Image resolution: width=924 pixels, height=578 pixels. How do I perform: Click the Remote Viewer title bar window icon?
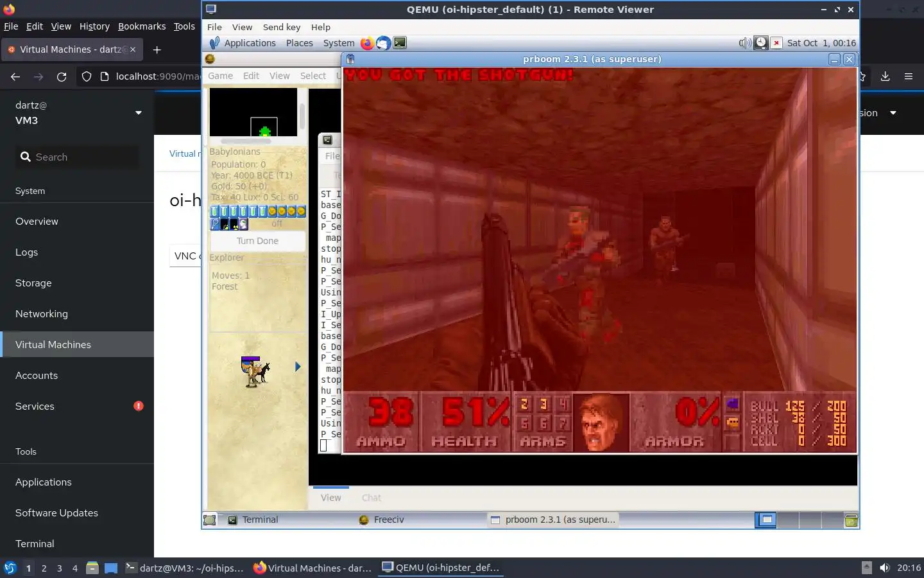(x=211, y=10)
